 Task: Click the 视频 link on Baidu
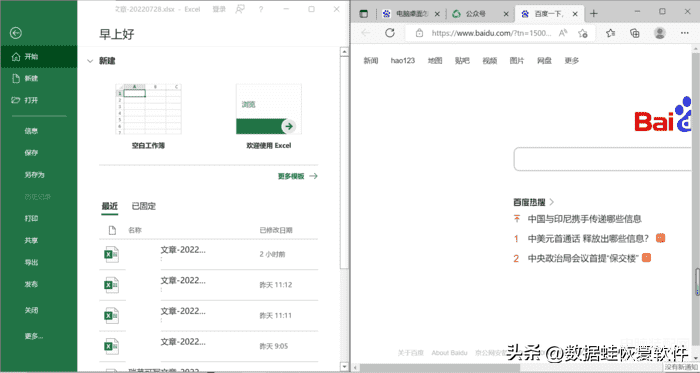490,61
